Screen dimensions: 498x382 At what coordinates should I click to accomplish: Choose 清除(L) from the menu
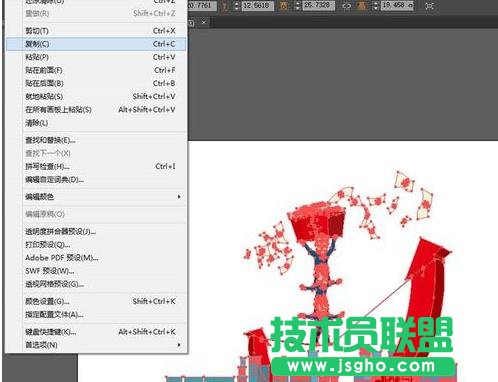(x=96, y=123)
